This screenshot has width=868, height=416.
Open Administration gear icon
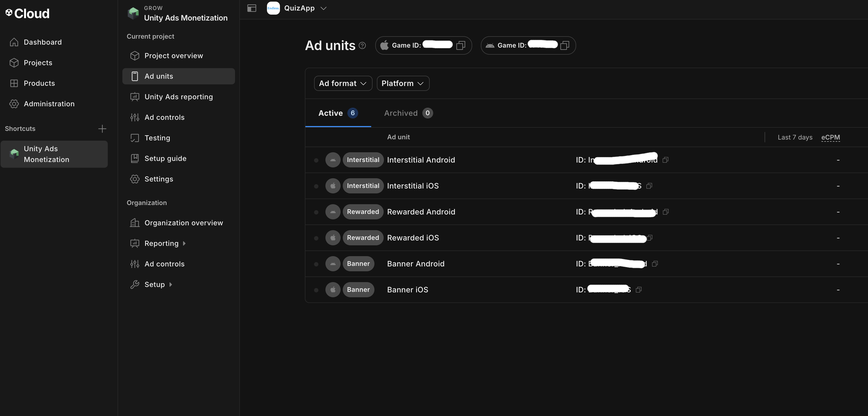coord(14,104)
